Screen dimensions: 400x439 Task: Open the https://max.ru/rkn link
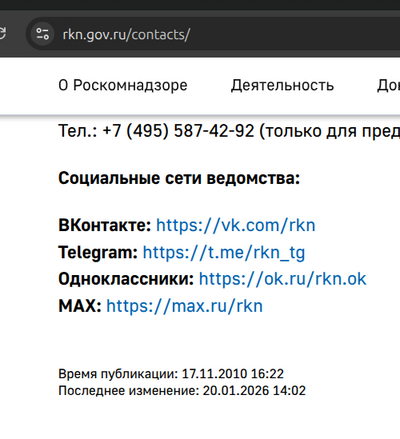click(x=184, y=306)
